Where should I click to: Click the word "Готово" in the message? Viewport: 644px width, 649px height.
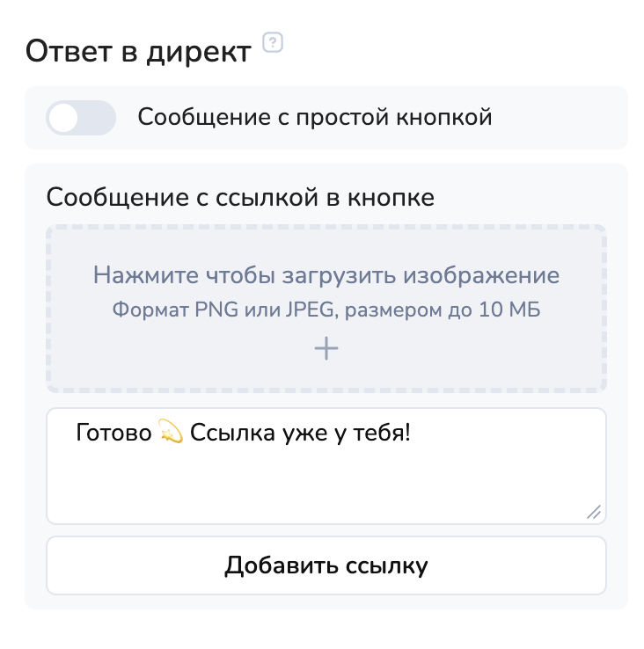(113, 433)
